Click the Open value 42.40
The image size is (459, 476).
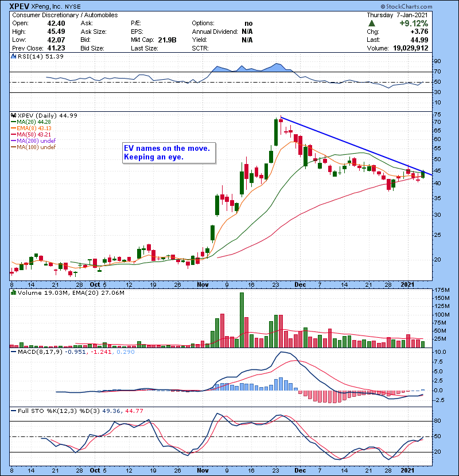[x=56, y=24]
